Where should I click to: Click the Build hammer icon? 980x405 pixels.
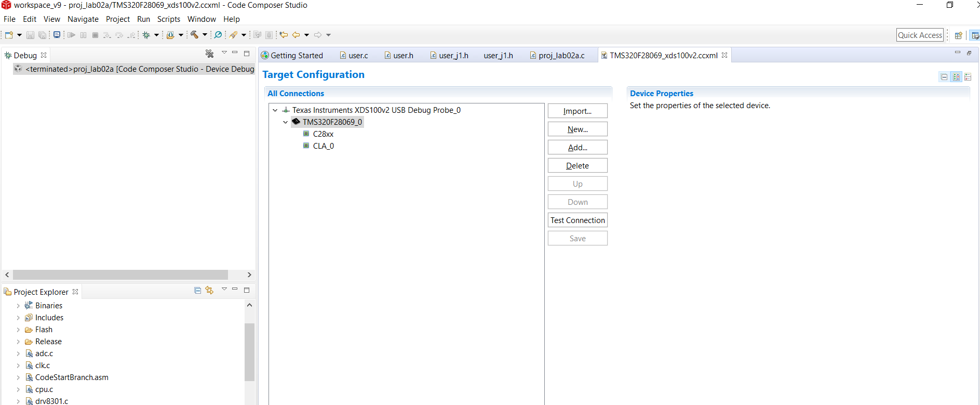click(x=195, y=35)
